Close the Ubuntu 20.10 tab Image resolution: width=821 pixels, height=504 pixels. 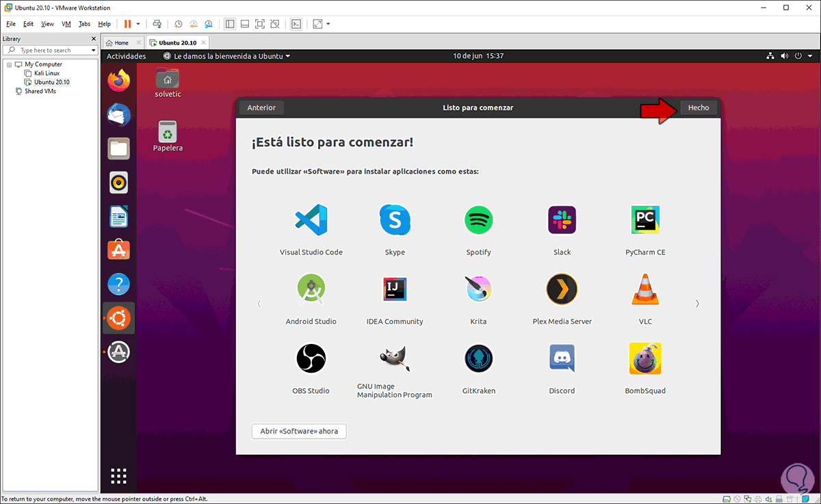click(x=204, y=42)
